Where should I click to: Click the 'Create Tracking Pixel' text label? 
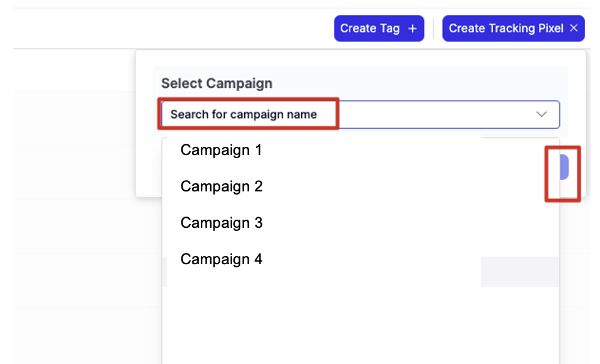(506, 28)
